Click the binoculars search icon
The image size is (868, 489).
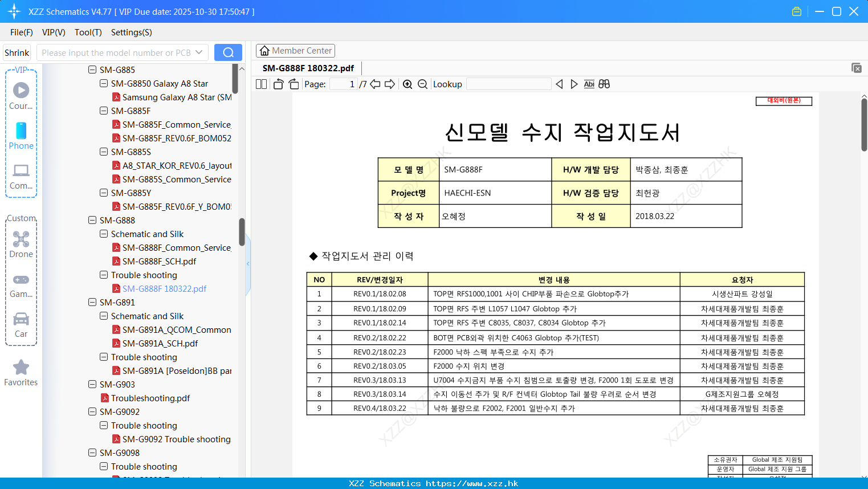point(604,84)
